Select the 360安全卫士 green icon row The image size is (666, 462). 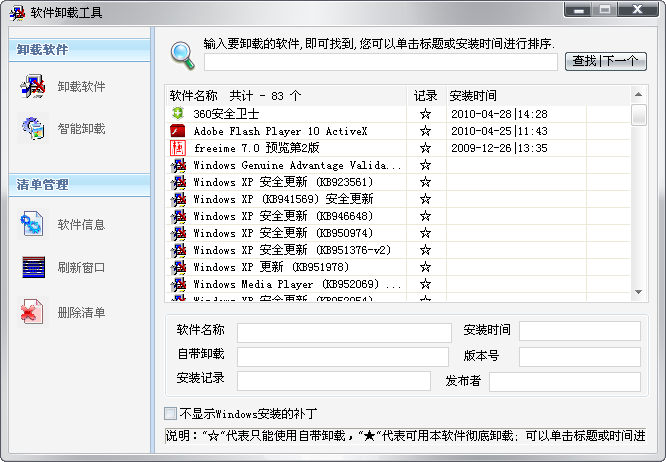pos(178,114)
